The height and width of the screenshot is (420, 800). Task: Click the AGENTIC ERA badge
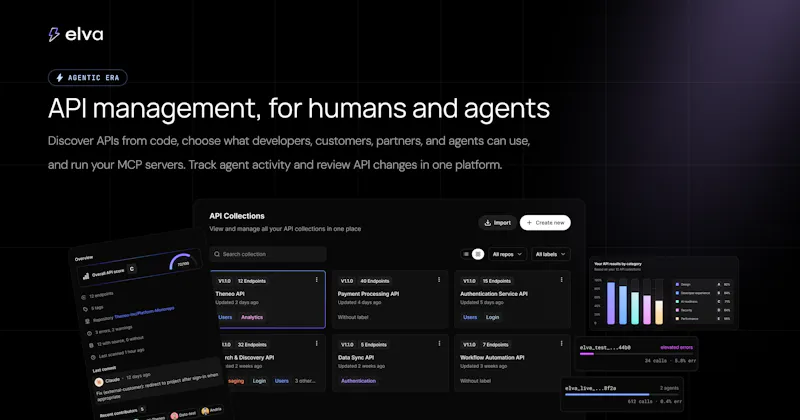click(88, 78)
